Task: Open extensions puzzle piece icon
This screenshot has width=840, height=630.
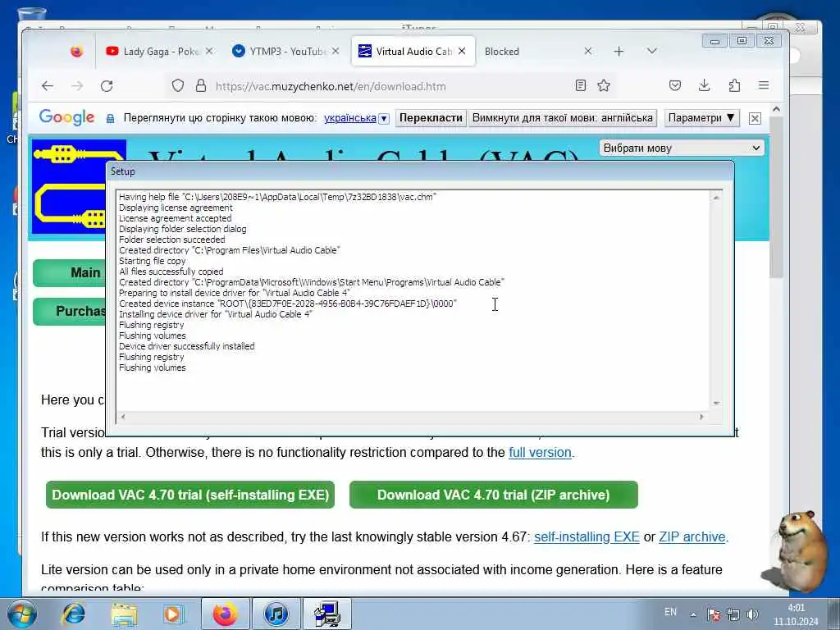Action: click(x=734, y=85)
